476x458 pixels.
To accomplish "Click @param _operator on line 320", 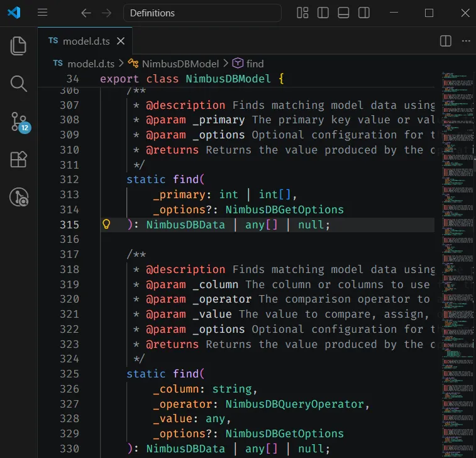I will [x=199, y=299].
